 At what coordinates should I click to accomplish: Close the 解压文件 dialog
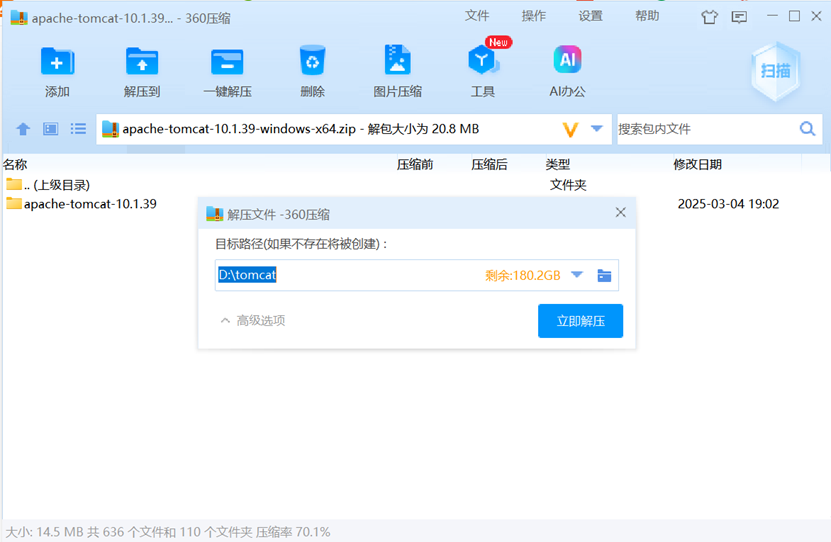pos(621,212)
